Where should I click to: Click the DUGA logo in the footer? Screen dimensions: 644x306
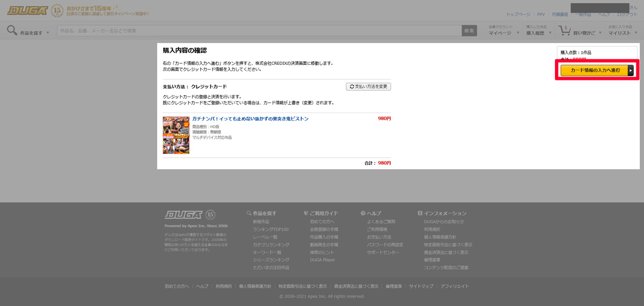click(183, 215)
